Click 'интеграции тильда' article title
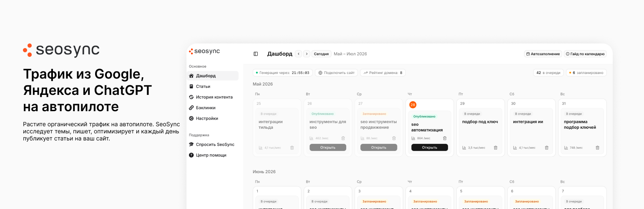Image resolution: width=644 pixels, height=209 pixels. coord(271,125)
